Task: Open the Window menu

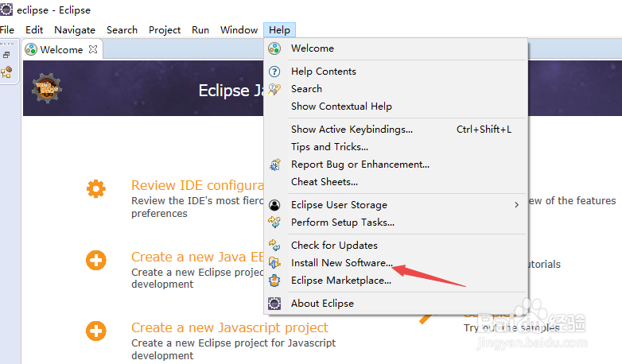Action: click(239, 30)
